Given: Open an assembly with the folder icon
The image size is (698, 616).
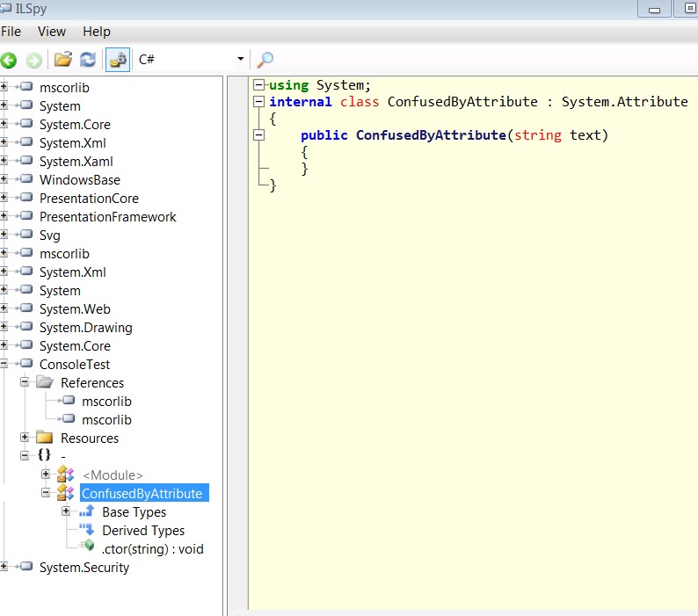Looking at the screenshot, I should tap(63, 59).
